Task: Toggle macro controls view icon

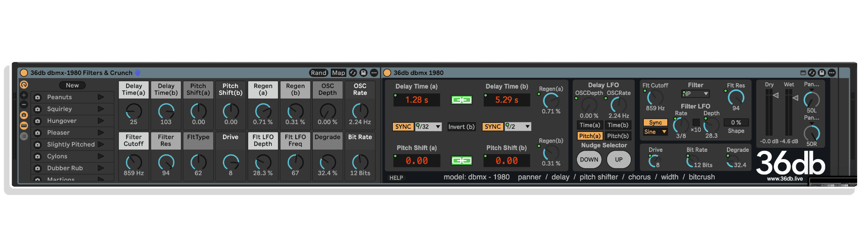Action: pyautogui.click(x=24, y=85)
